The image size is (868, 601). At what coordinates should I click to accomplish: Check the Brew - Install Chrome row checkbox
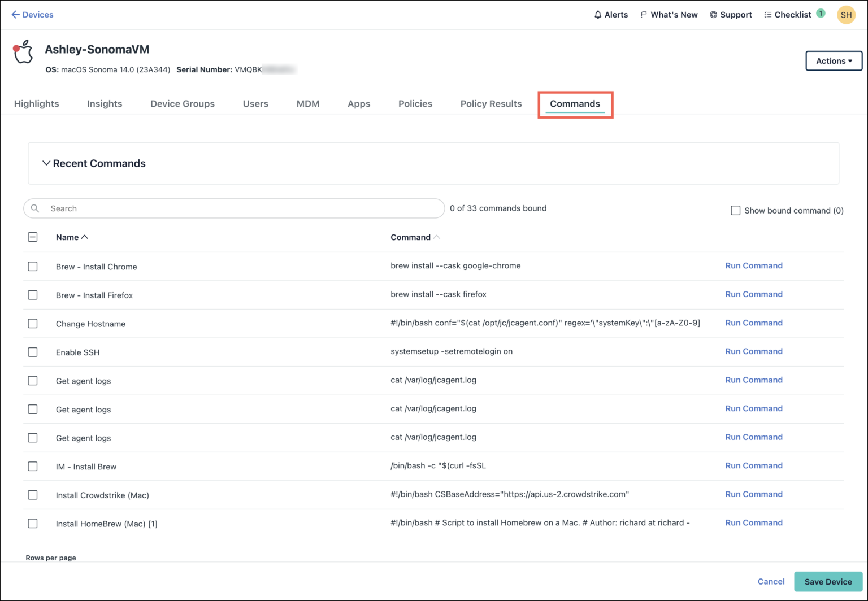pos(33,266)
